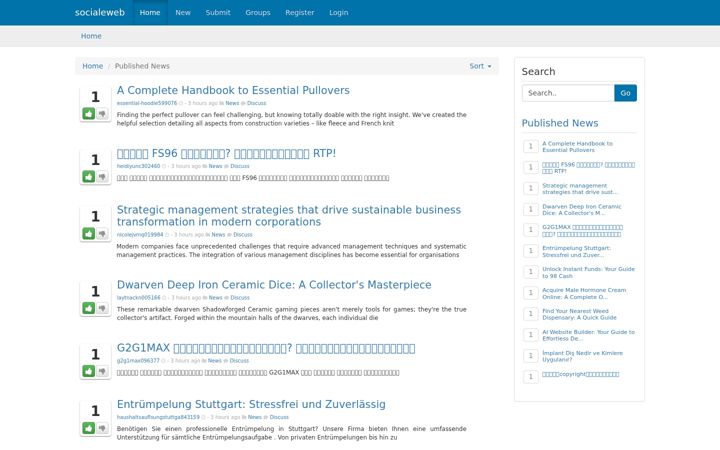
Task: Click Discuss under the Pullovers story
Action: tap(256, 103)
